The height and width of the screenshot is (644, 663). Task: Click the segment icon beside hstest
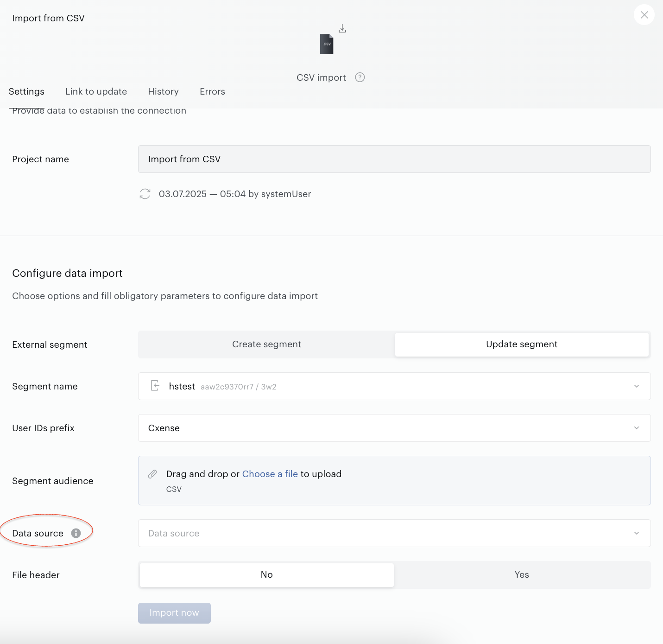pos(155,386)
